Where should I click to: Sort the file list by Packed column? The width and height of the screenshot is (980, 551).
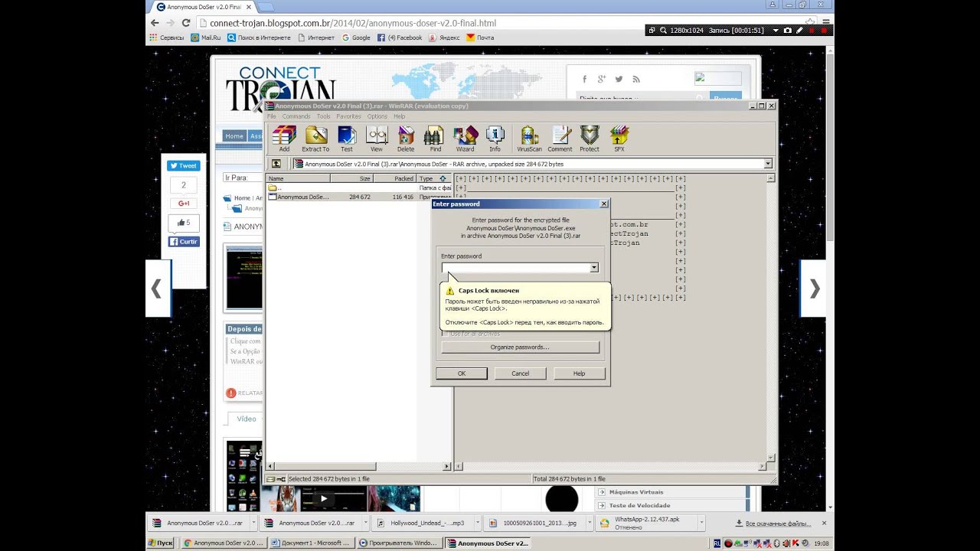(394, 178)
